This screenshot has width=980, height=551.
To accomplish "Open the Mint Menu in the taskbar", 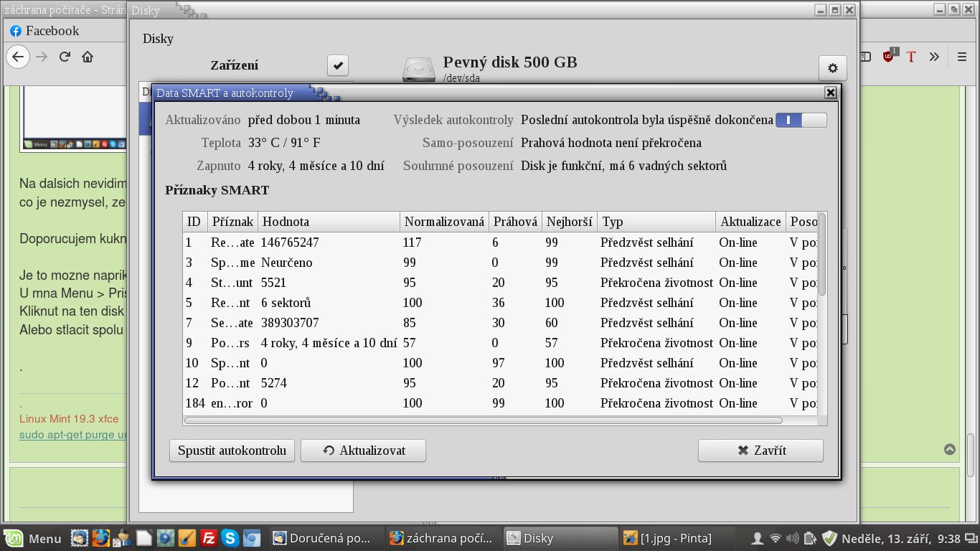I will tap(34, 538).
